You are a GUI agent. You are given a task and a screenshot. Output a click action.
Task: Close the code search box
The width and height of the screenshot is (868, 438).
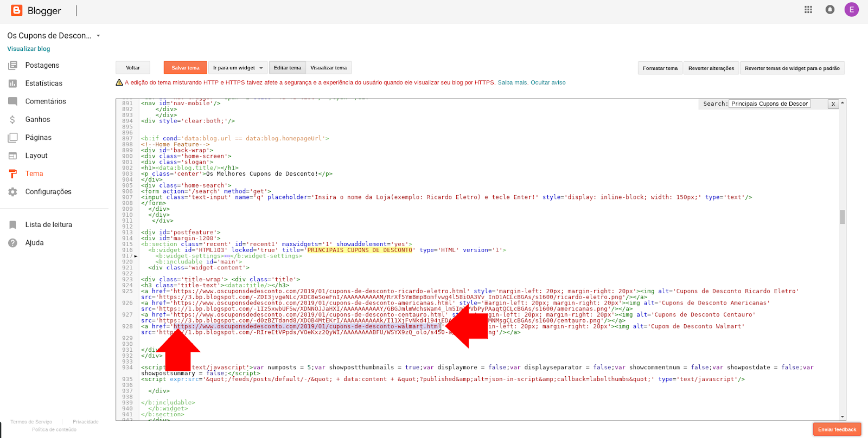coord(833,104)
